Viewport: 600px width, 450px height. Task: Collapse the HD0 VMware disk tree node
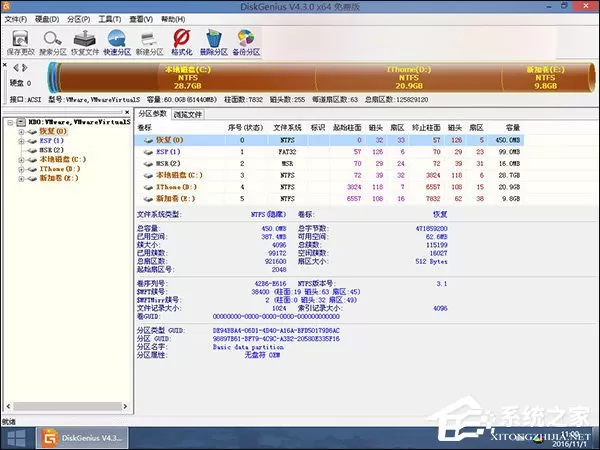pos(11,122)
